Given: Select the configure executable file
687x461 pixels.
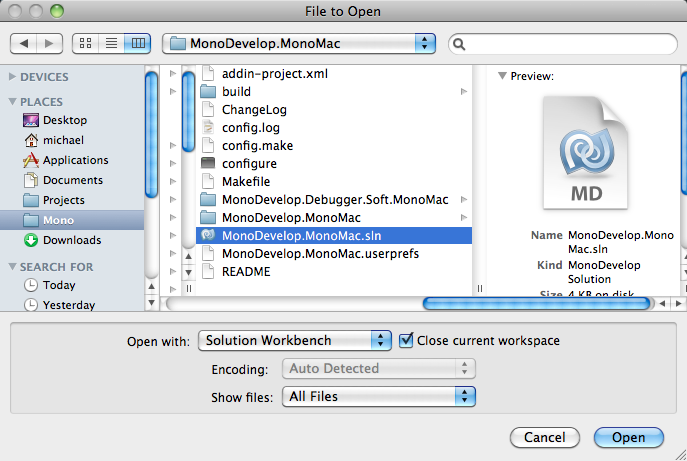Looking at the screenshot, I should (334, 163).
